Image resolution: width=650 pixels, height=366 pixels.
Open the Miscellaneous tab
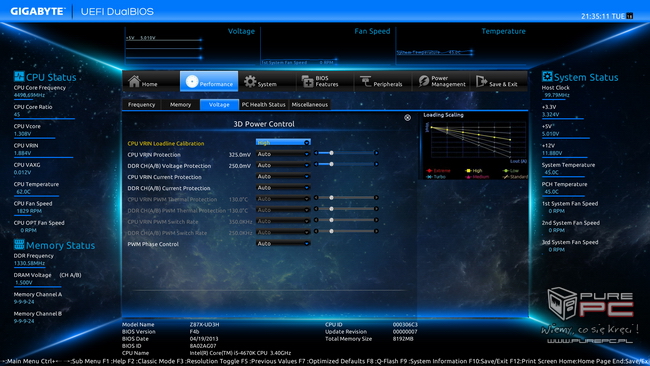(x=310, y=104)
